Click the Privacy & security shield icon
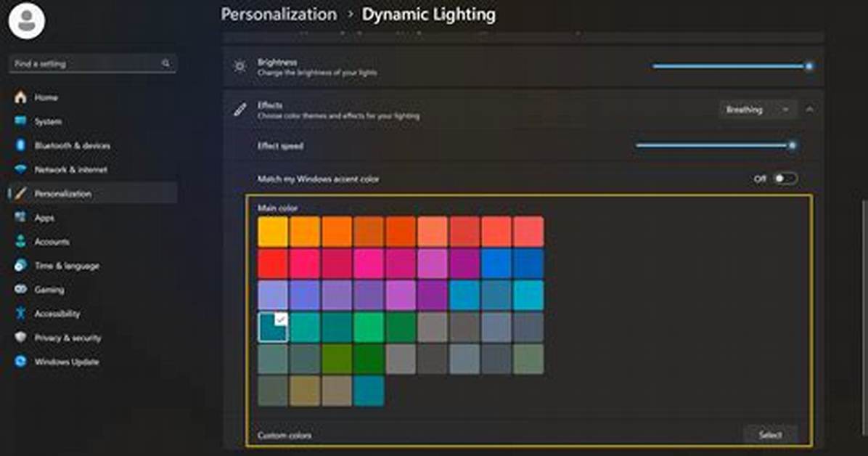 tap(20, 338)
